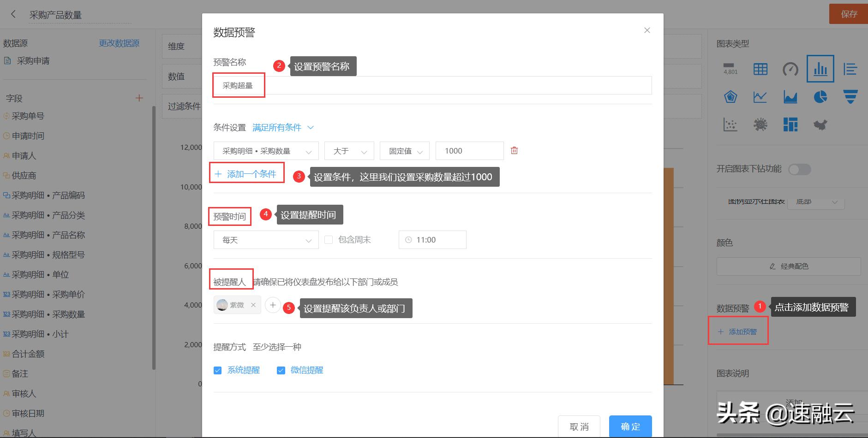Switch to table chart type
Screen dimensions: 868x438
click(x=760, y=69)
